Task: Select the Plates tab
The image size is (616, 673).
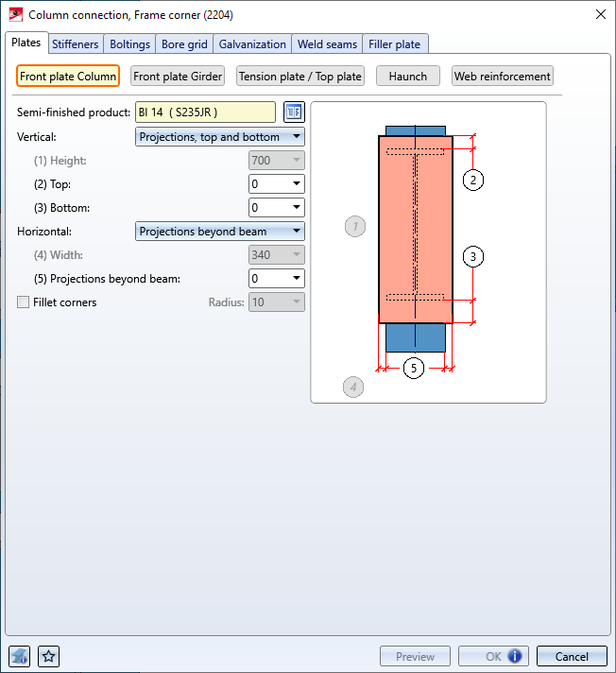Action: click(26, 43)
